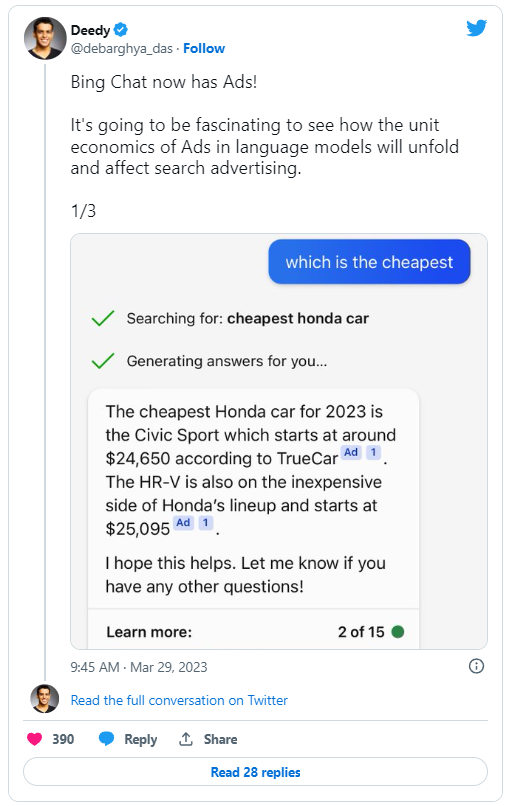Click citation 1 after $25,095 price

pyautogui.click(x=206, y=523)
